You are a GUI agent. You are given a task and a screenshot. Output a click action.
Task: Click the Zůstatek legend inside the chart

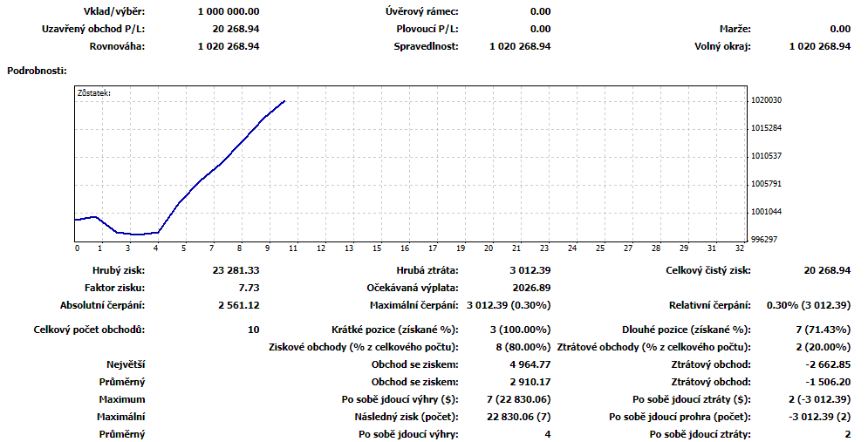click(92, 91)
